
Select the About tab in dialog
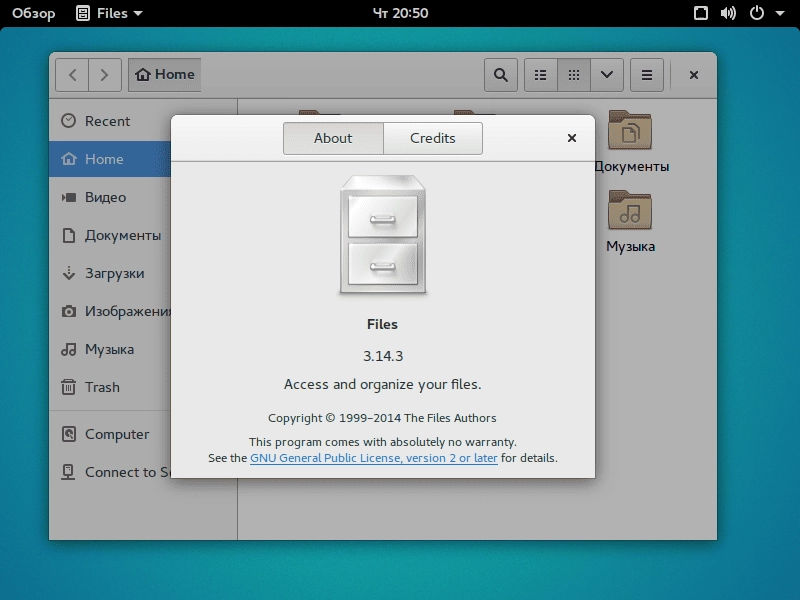coord(333,138)
